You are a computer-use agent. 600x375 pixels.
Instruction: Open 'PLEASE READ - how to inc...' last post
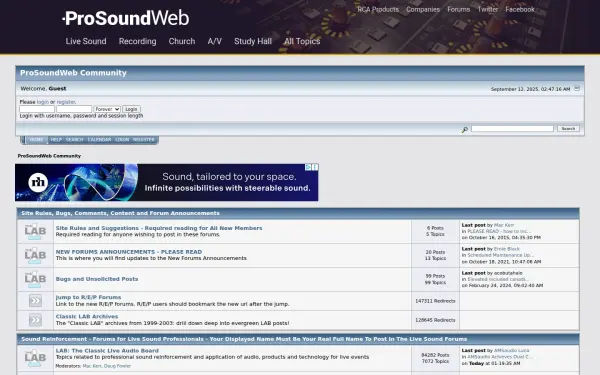coord(499,232)
